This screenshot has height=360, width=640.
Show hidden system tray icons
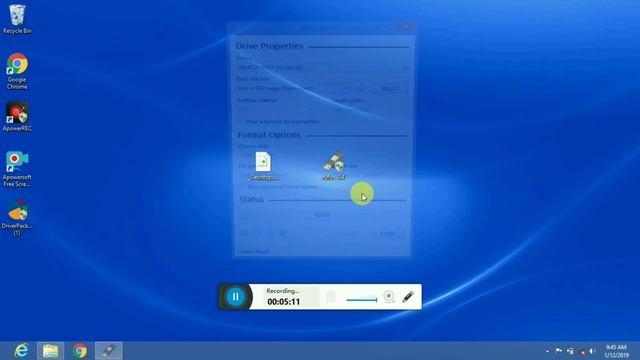[x=547, y=351]
